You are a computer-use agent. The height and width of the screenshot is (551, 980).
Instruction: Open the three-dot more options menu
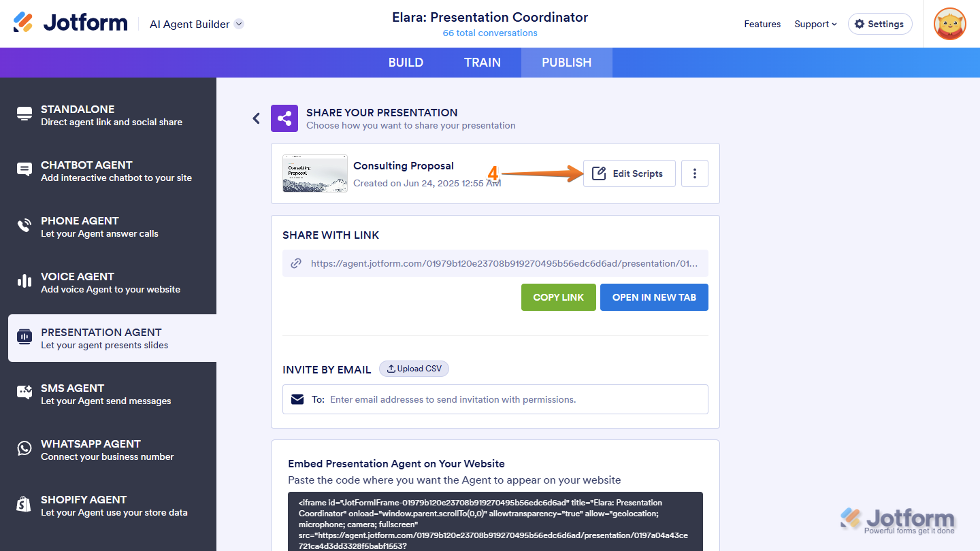[694, 173]
